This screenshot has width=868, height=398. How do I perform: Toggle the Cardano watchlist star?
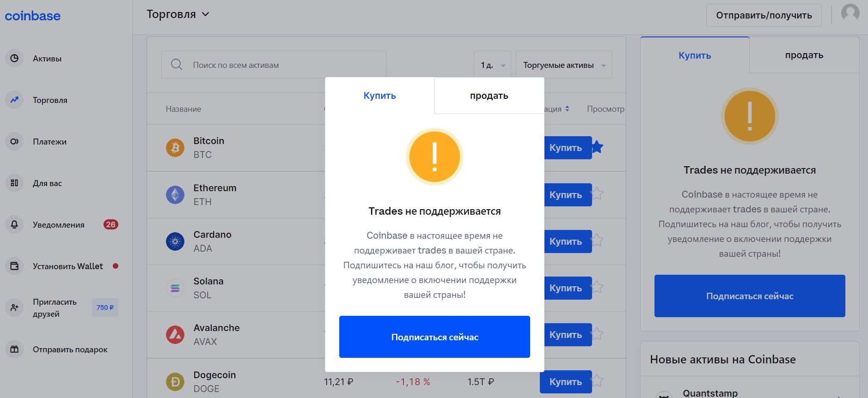tap(598, 240)
